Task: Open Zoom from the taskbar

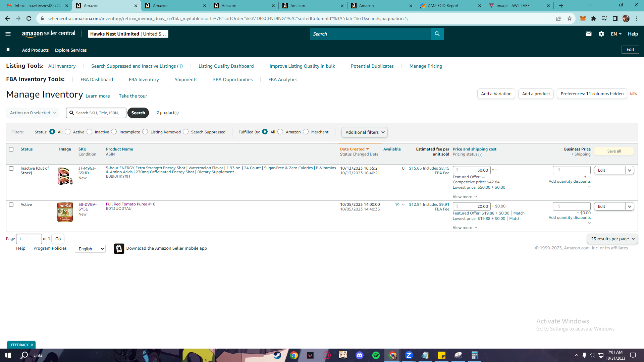Action: pos(409,355)
